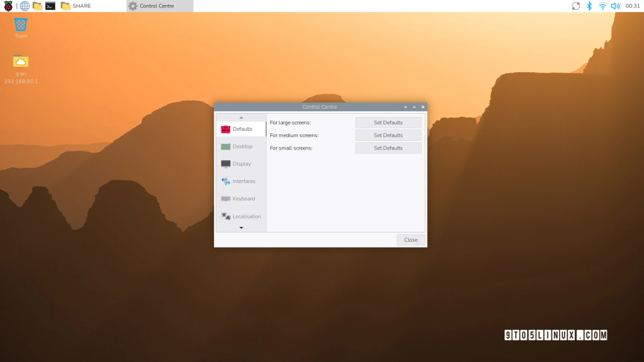Select the Keyboard settings tab
This screenshot has height=362, width=644.
(241, 199)
